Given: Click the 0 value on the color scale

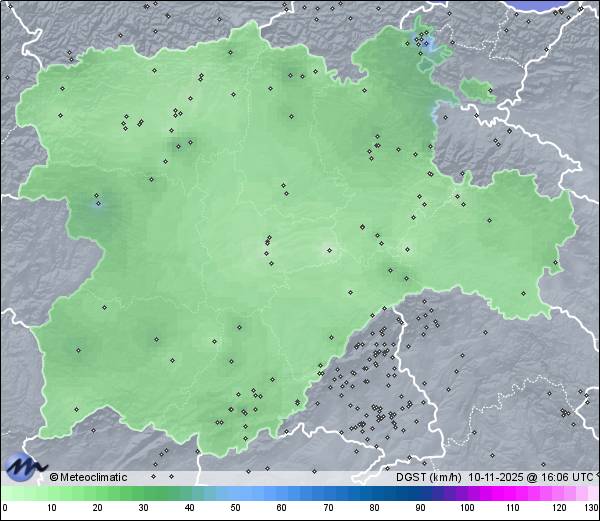Looking at the screenshot, I should pyautogui.click(x=4, y=509).
